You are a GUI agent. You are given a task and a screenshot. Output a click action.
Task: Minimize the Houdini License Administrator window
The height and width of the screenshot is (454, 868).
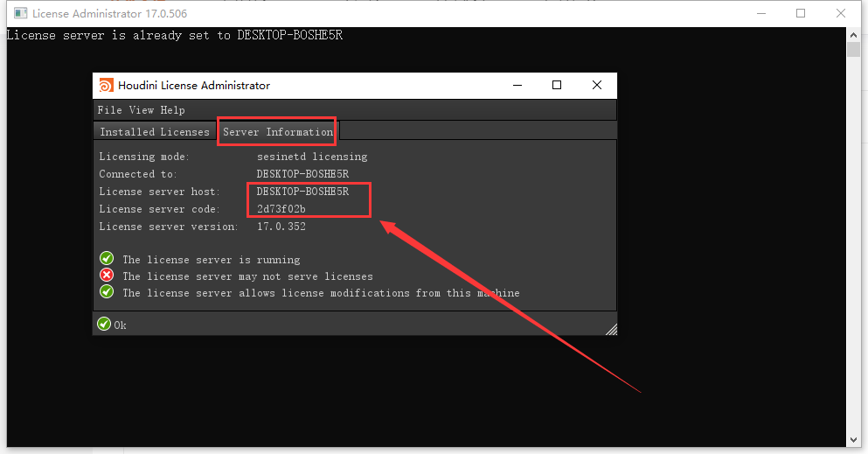(517, 85)
